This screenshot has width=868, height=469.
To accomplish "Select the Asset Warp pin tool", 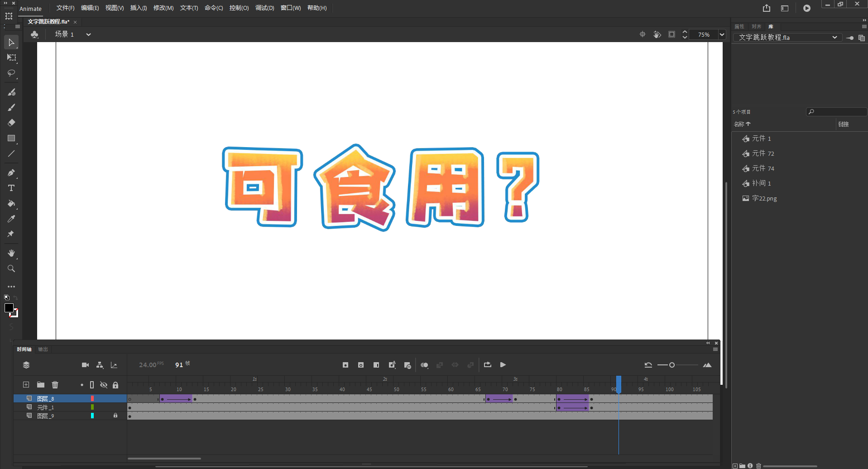I will click(x=11, y=234).
